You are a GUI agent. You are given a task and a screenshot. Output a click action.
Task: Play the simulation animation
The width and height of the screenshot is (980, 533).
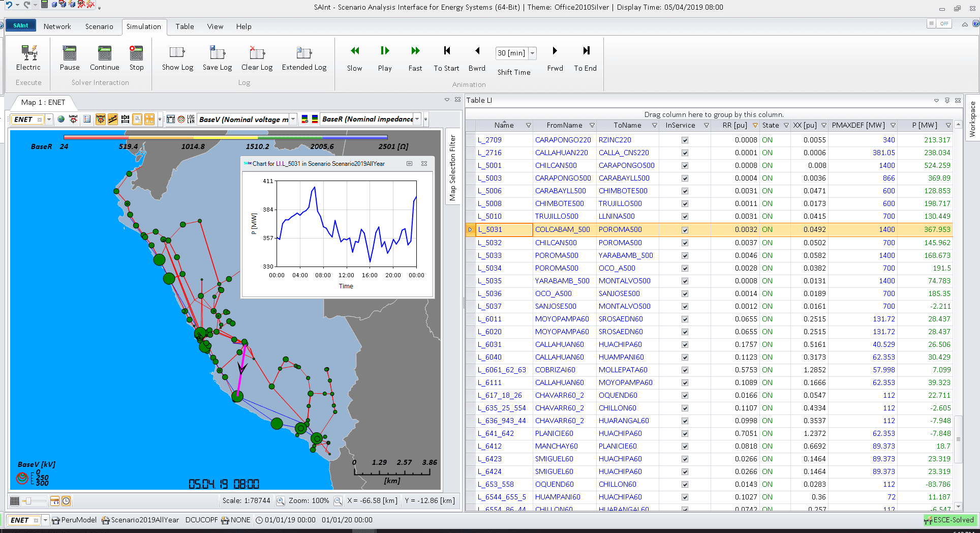coord(385,51)
